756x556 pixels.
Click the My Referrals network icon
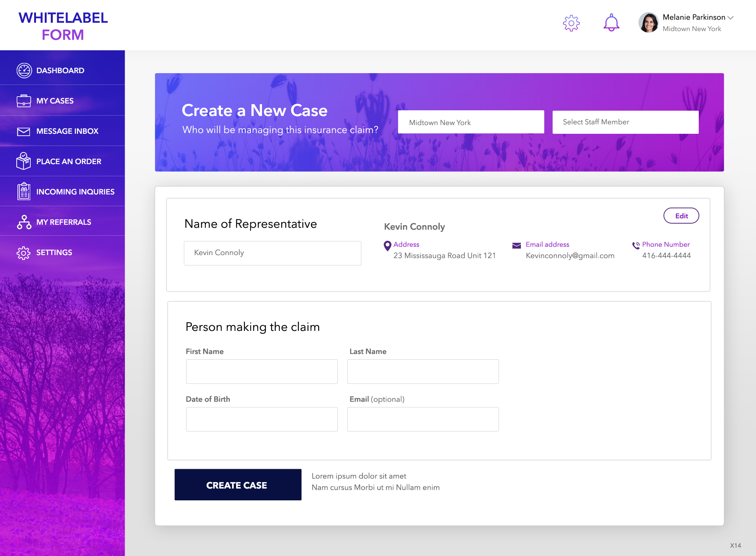point(24,222)
